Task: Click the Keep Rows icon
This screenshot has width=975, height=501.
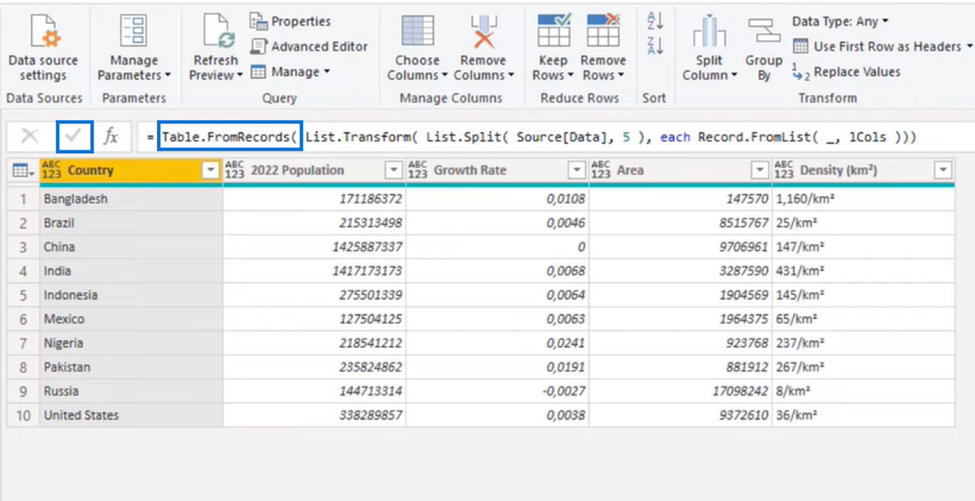Action: coord(553,30)
